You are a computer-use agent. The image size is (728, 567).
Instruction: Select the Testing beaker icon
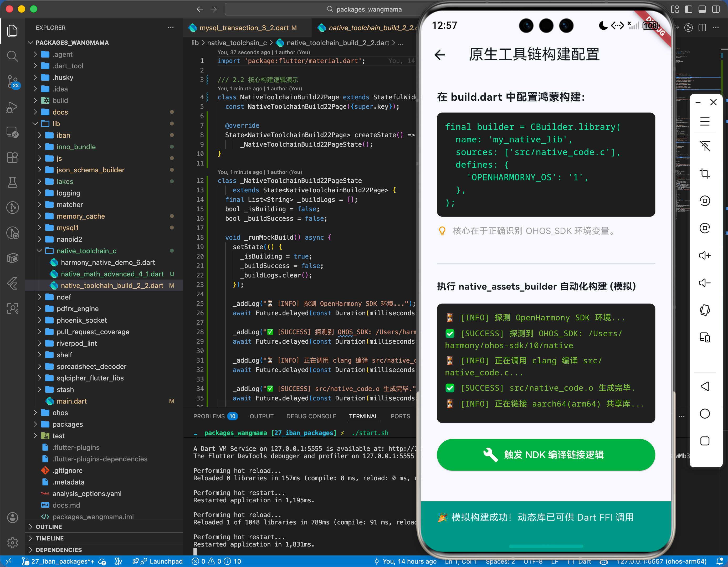[x=12, y=182]
